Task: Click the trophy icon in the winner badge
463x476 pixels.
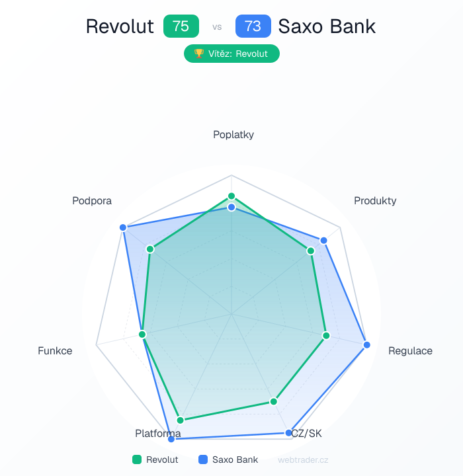Action: (x=198, y=54)
